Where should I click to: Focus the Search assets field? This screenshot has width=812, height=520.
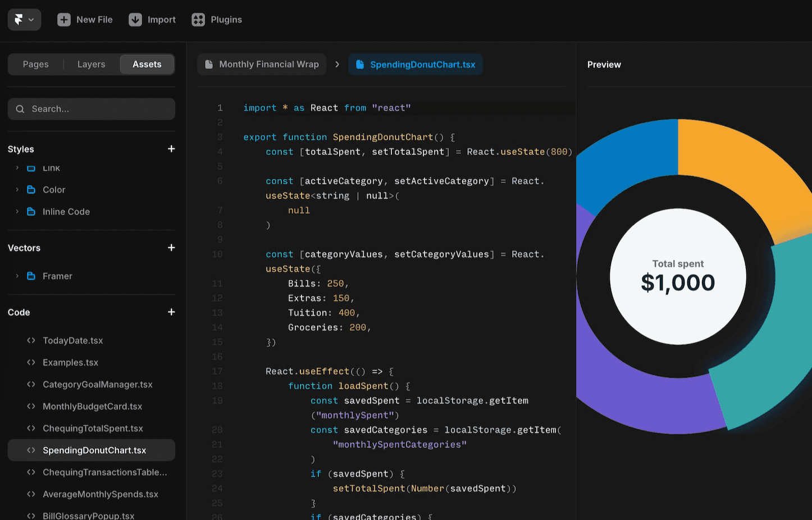pos(92,109)
